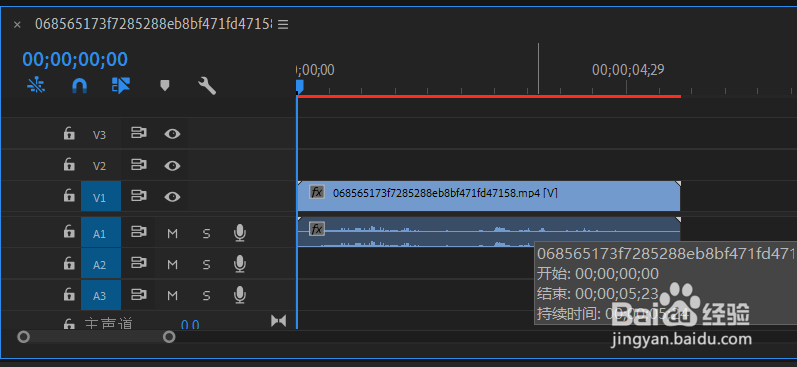Toggle lock on track V1
797x367 pixels.
(69, 196)
